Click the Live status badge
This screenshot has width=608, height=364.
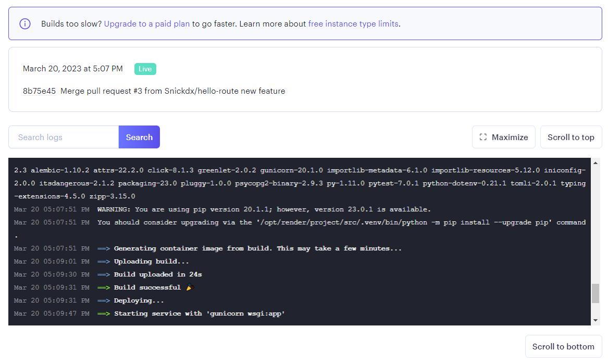[145, 69]
